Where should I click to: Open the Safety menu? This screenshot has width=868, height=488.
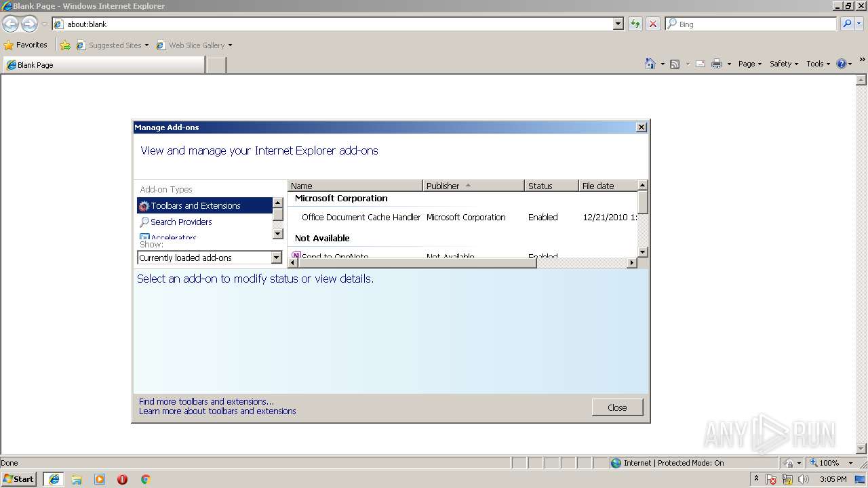coord(783,64)
